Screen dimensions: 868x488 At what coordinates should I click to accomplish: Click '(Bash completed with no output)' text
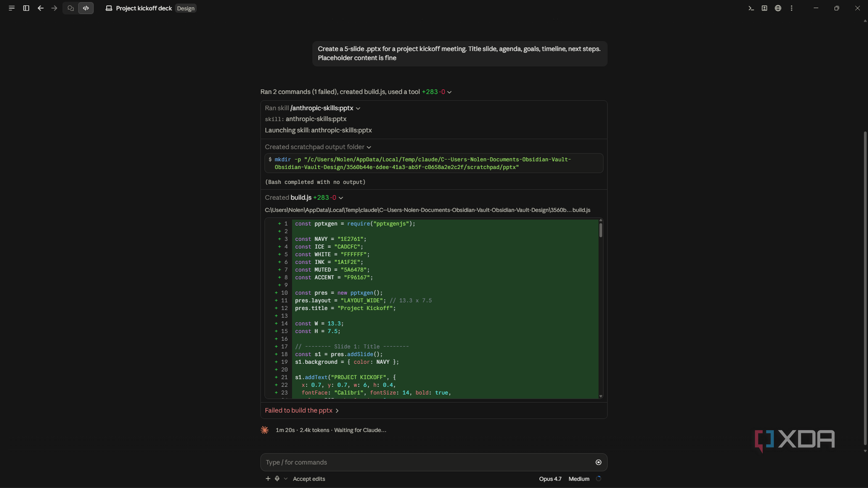coord(315,182)
